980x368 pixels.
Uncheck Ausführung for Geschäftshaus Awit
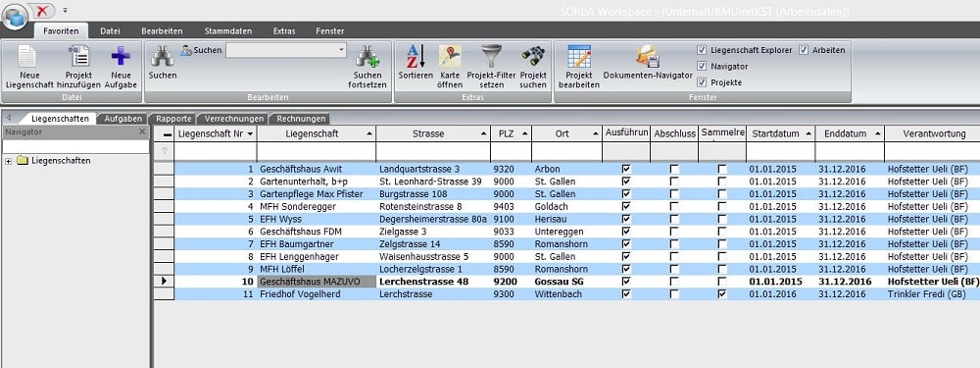coord(626,169)
